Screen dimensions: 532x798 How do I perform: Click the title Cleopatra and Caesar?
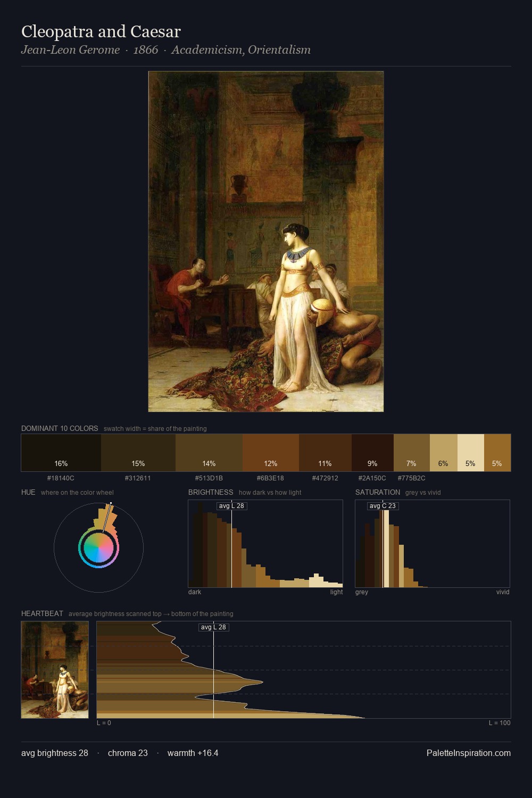point(101,32)
